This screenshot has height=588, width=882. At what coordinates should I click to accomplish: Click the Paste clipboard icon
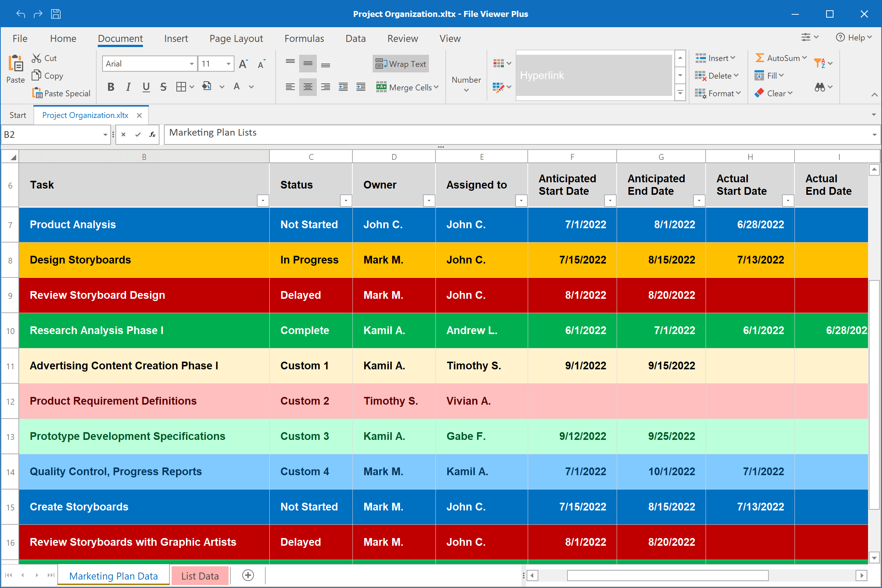point(15,64)
